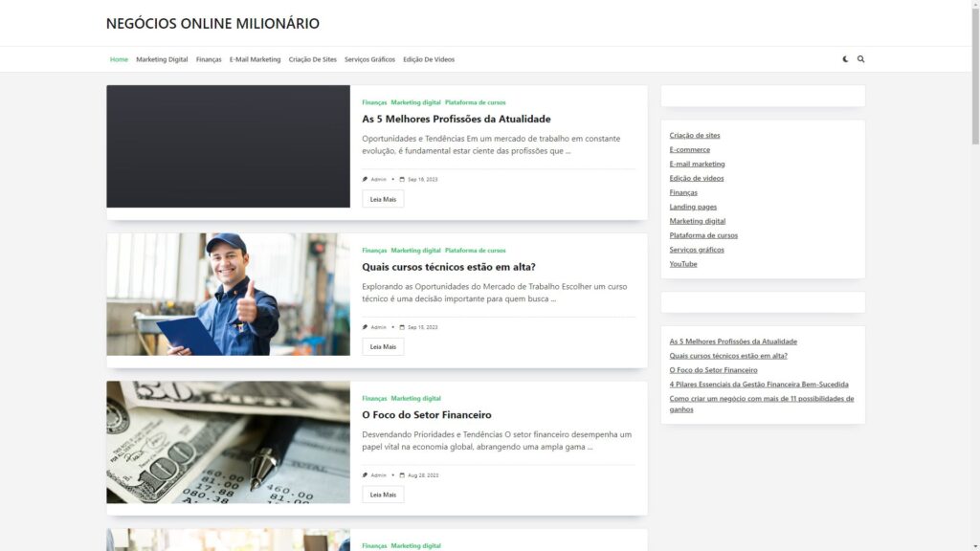980x551 pixels.
Task: Click the author icon under the technical courses post
Action: coord(363,326)
